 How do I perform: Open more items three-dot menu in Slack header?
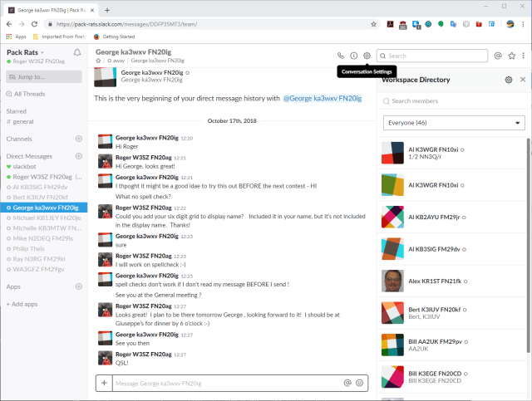523,56
